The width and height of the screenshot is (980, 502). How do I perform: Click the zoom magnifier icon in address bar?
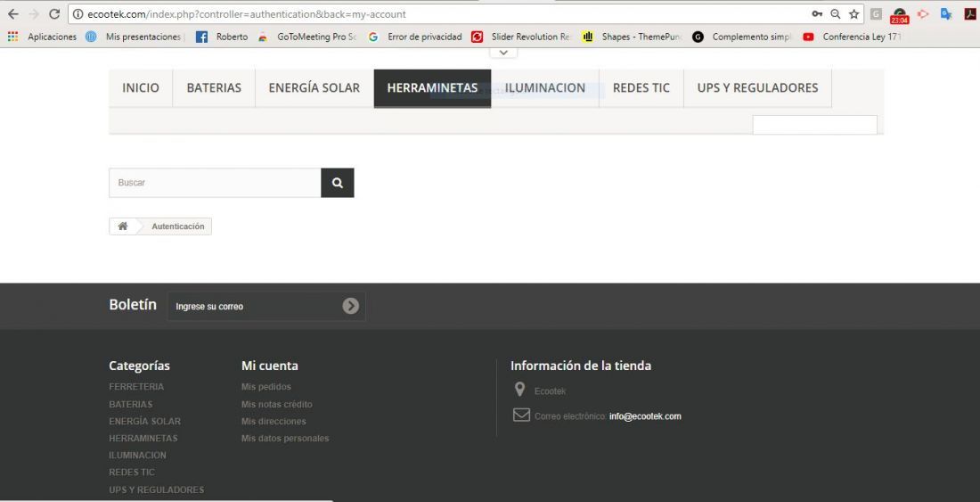[x=836, y=13]
